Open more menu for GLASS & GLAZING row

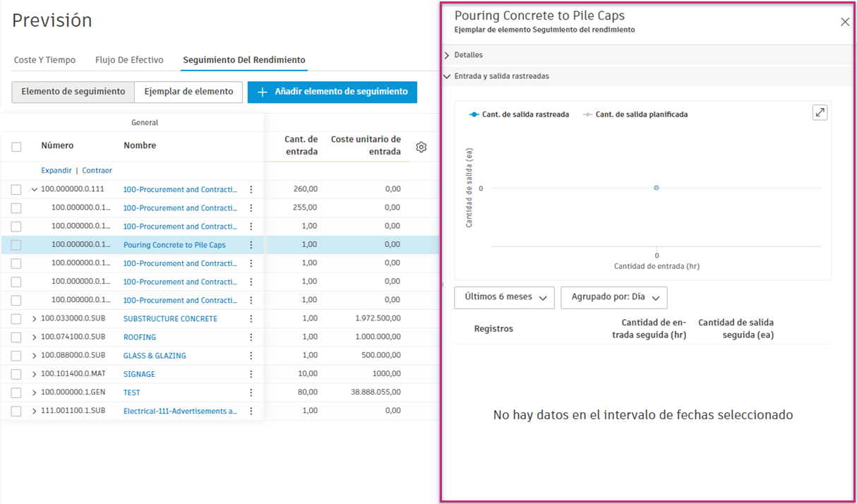(251, 355)
